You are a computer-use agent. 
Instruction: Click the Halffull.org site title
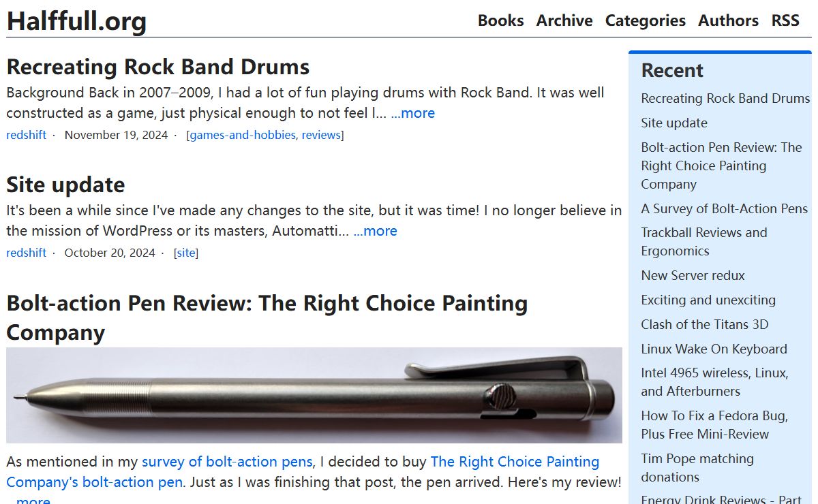[x=76, y=21]
